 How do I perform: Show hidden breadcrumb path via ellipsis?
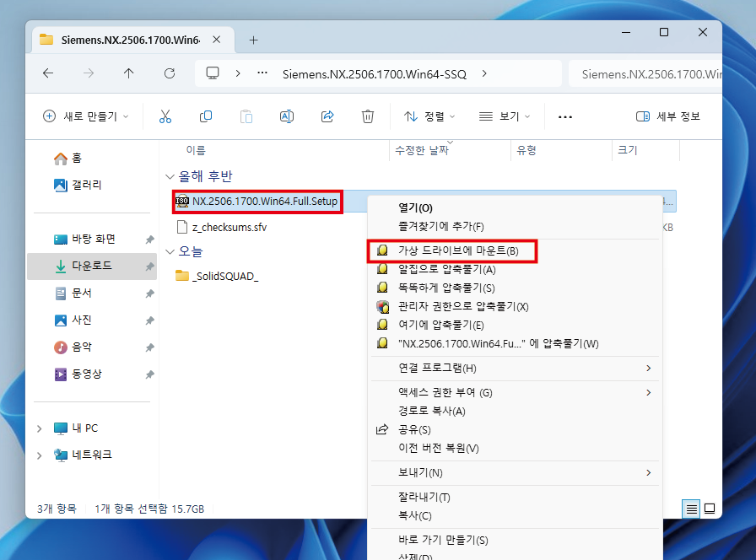click(262, 73)
